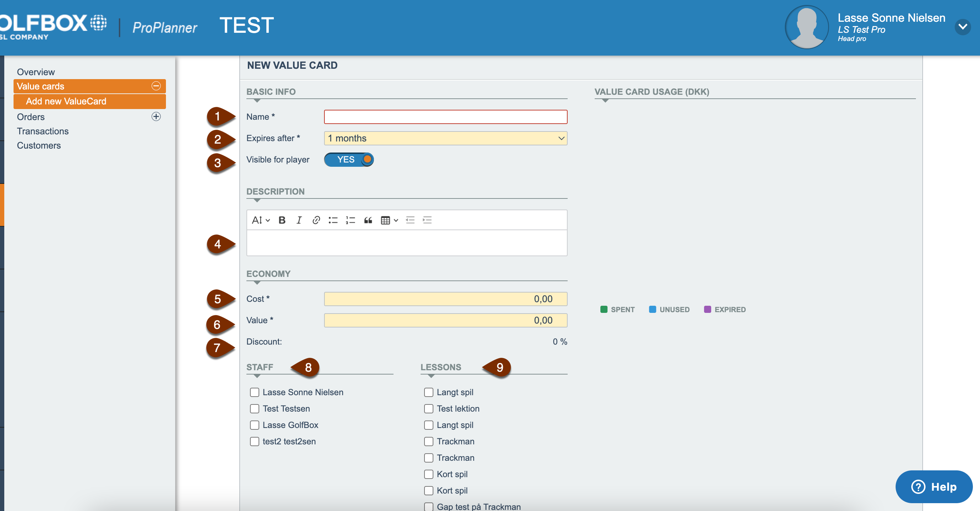Viewport: 980px width, 511px height.
Task: Start a bulleted list in the description
Action: pos(333,220)
